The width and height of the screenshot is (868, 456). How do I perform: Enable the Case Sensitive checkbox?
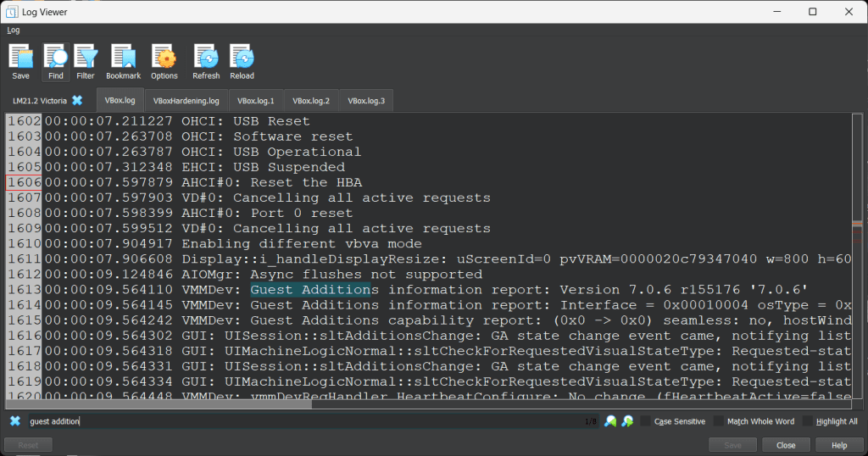coord(646,421)
